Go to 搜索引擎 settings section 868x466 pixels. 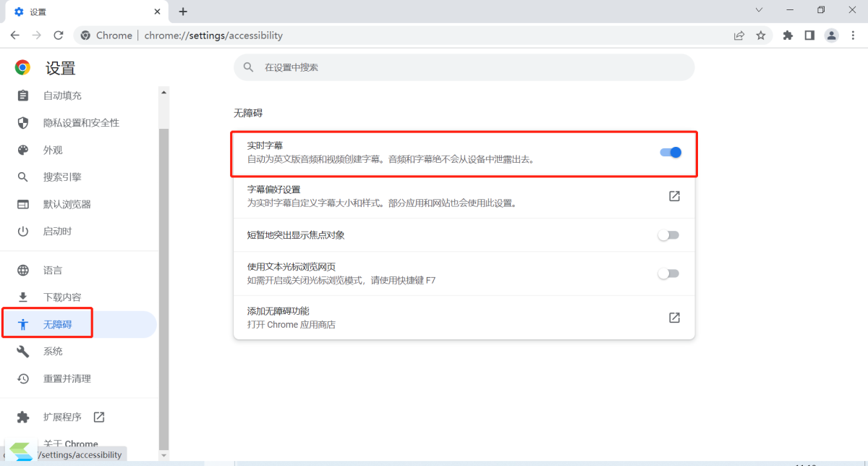pyautogui.click(x=62, y=177)
